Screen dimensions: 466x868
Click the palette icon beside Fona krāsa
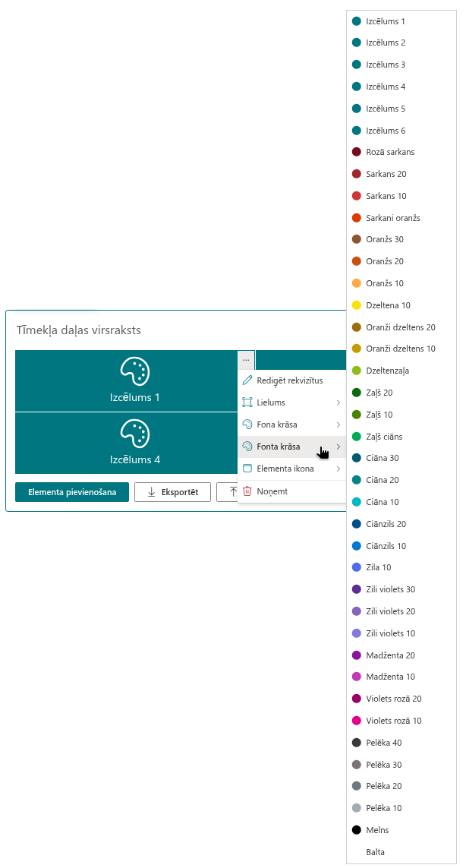pyautogui.click(x=247, y=425)
